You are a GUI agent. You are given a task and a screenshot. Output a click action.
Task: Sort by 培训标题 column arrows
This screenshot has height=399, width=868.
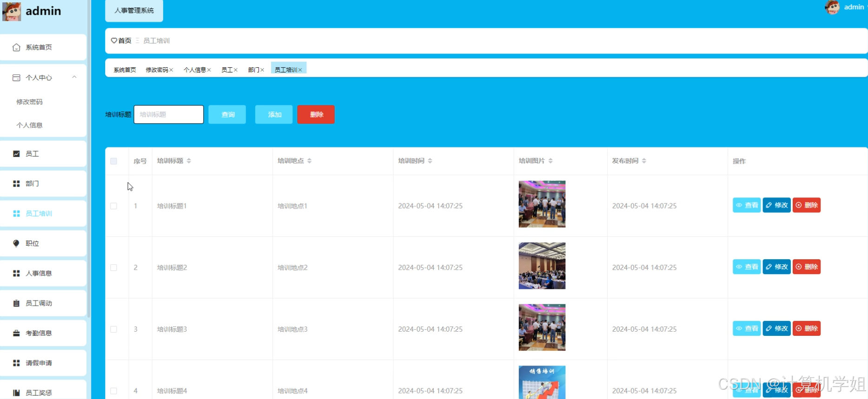click(x=189, y=161)
